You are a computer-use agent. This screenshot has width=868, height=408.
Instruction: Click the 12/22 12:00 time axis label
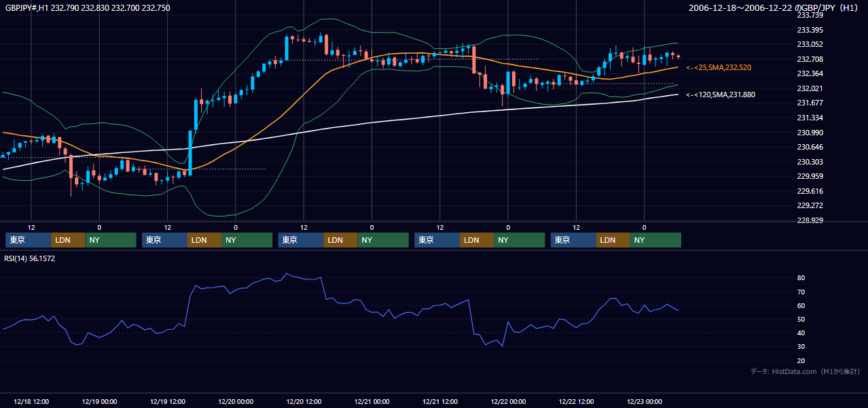576,401
